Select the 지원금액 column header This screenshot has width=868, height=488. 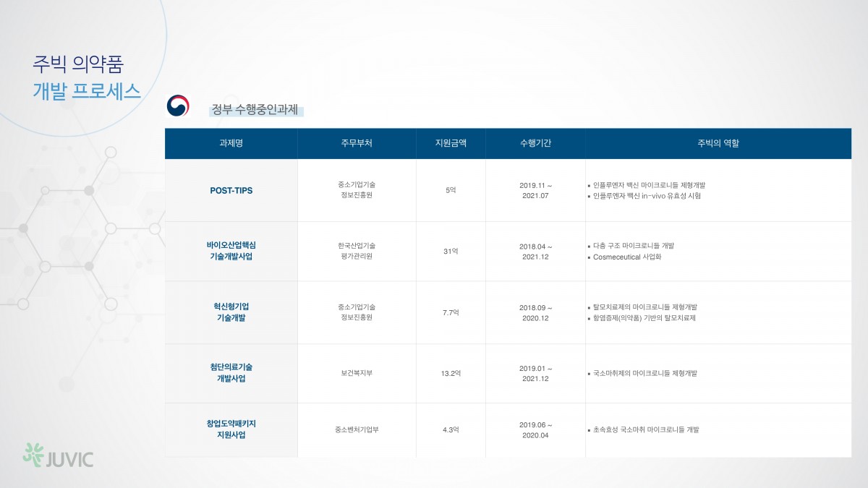[x=451, y=143]
